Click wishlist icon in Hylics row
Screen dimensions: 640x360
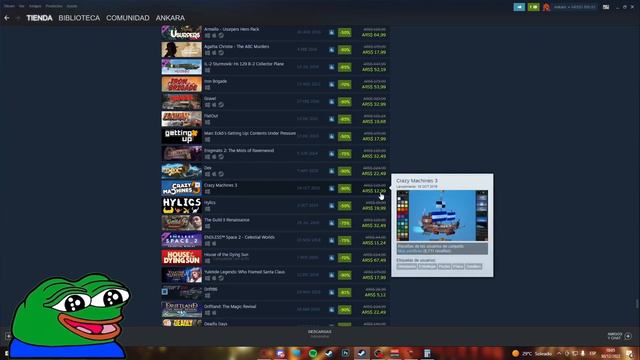pos(331,206)
